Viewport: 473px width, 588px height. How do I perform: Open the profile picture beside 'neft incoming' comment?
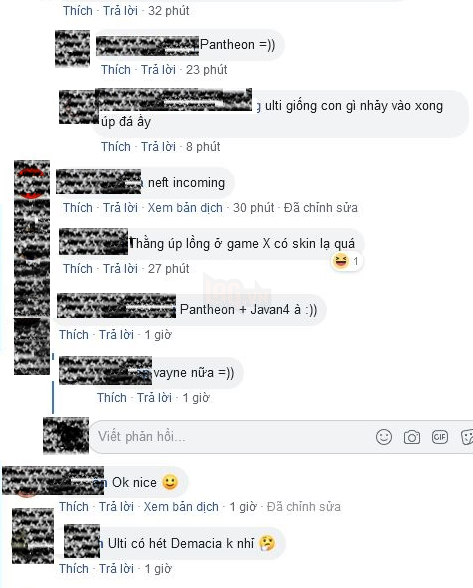(32, 180)
